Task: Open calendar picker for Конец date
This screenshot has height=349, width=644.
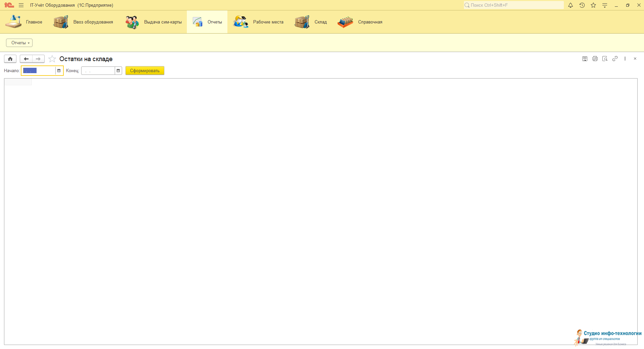Action: point(118,71)
